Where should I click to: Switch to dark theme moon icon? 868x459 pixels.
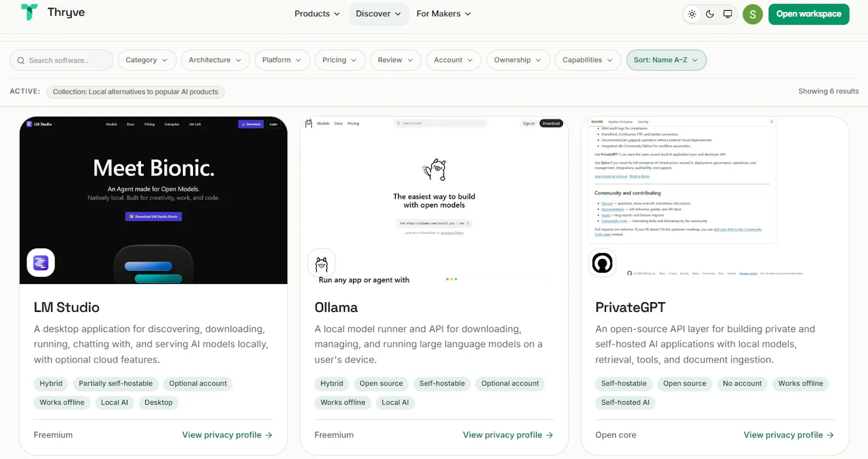(x=710, y=14)
